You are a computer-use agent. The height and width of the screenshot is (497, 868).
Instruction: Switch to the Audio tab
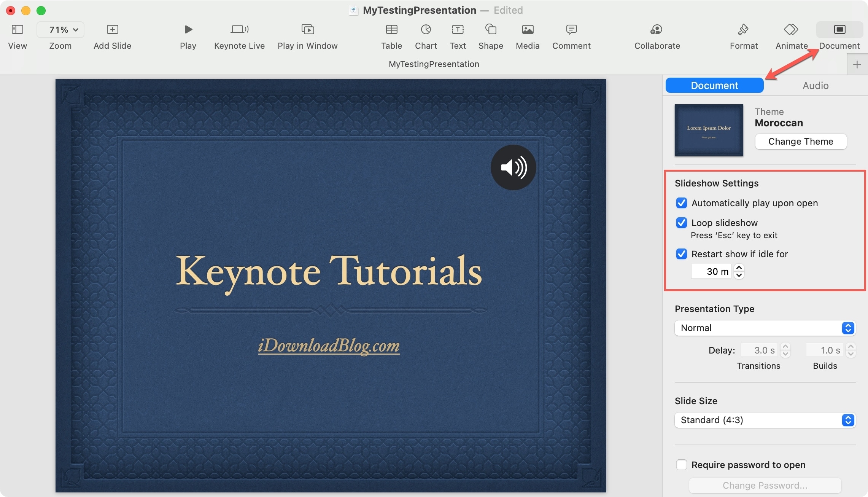tap(815, 85)
